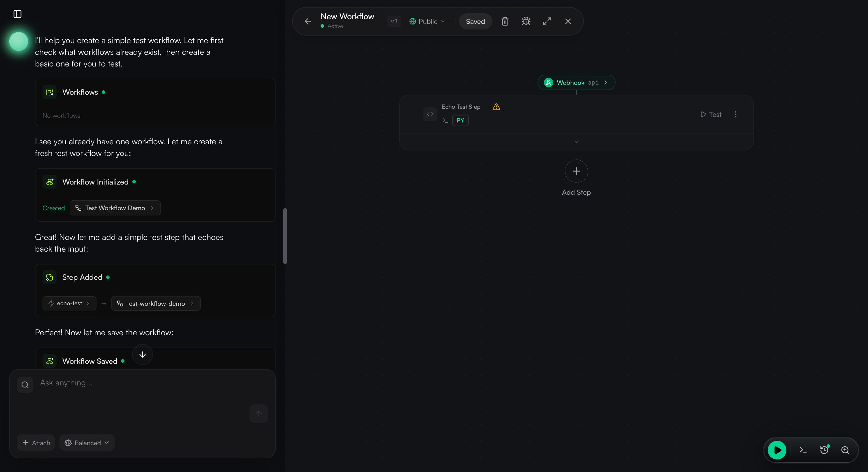Click the warning triangle on Echo Test Step
This screenshot has height=472, width=868.
pos(496,106)
